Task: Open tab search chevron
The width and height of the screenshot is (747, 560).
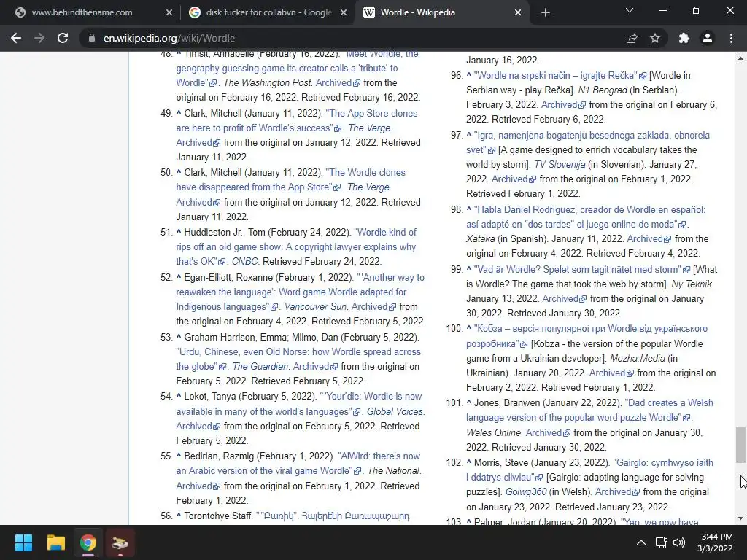Action: coord(630,10)
